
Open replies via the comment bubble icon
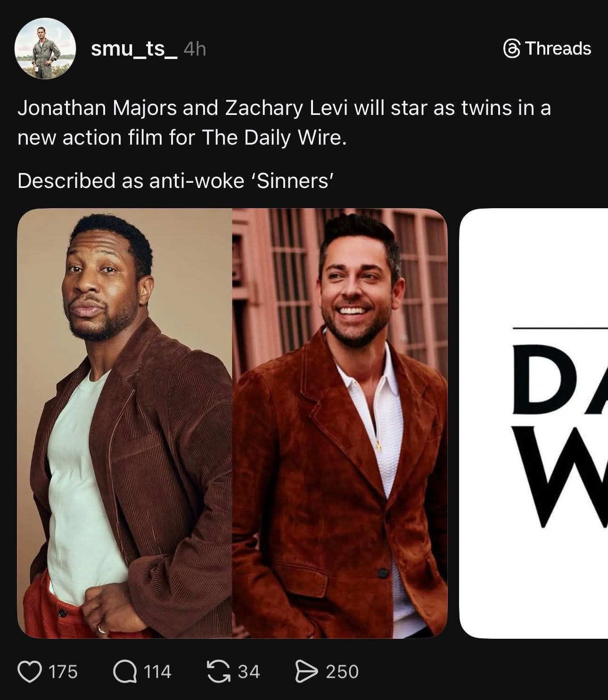click(124, 671)
